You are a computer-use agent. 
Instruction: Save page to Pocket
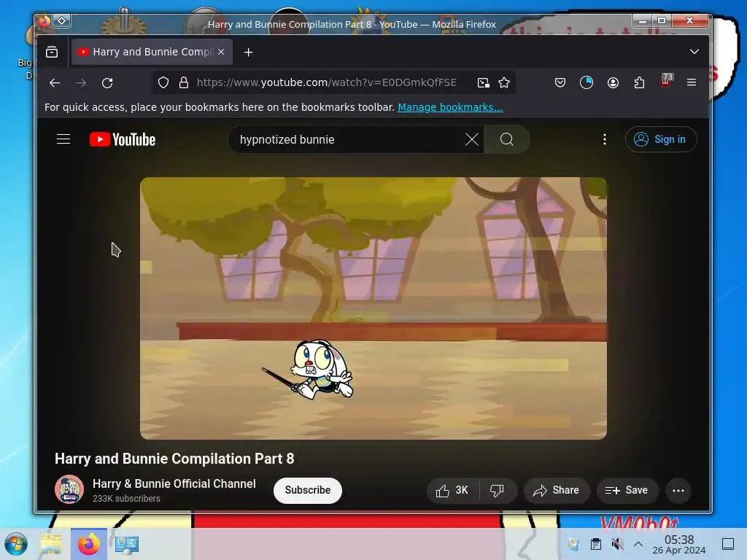coord(560,83)
